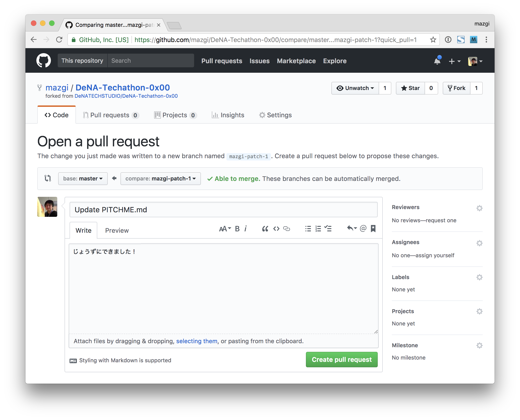
Task: Open the base: master branch dropdown
Action: point(83,179)
